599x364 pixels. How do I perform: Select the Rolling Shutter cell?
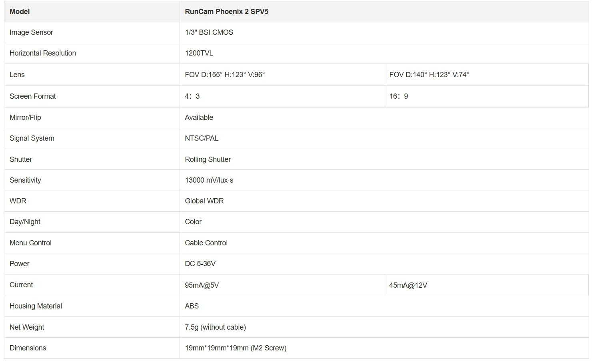click(x=384, y=159)
